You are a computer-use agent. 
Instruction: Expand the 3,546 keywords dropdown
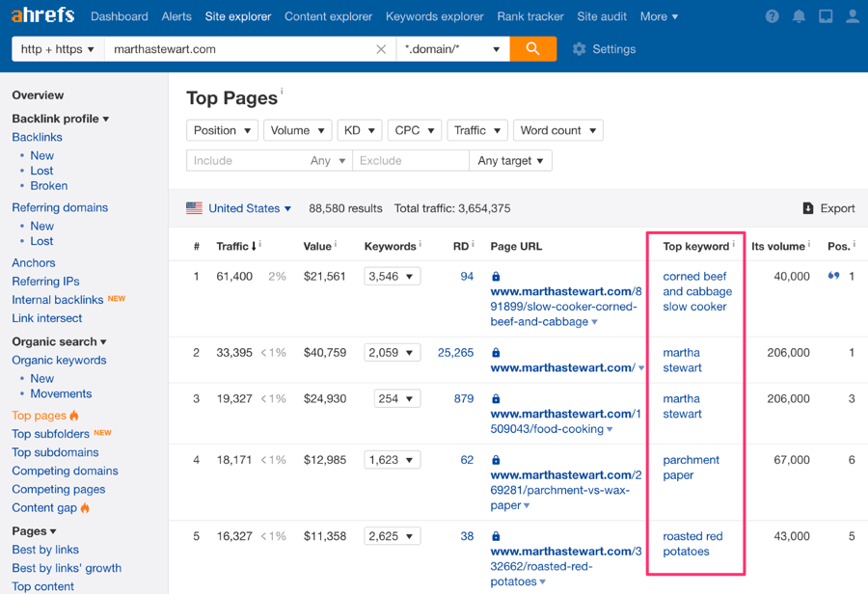click(392, 277)
